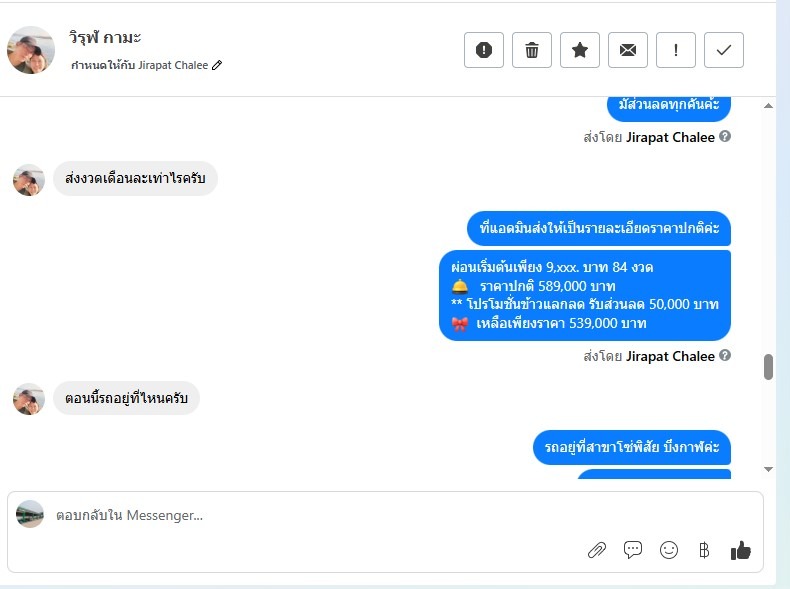
Task: Open customer profile picture in header
Action: click(31, 50)
